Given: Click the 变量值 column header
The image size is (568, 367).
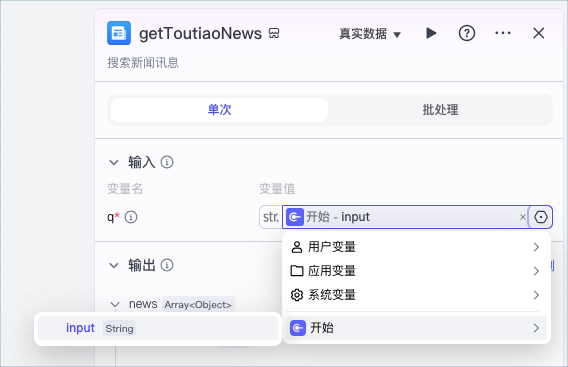Looking at the screenshot, I should click(x=277, y=189).
